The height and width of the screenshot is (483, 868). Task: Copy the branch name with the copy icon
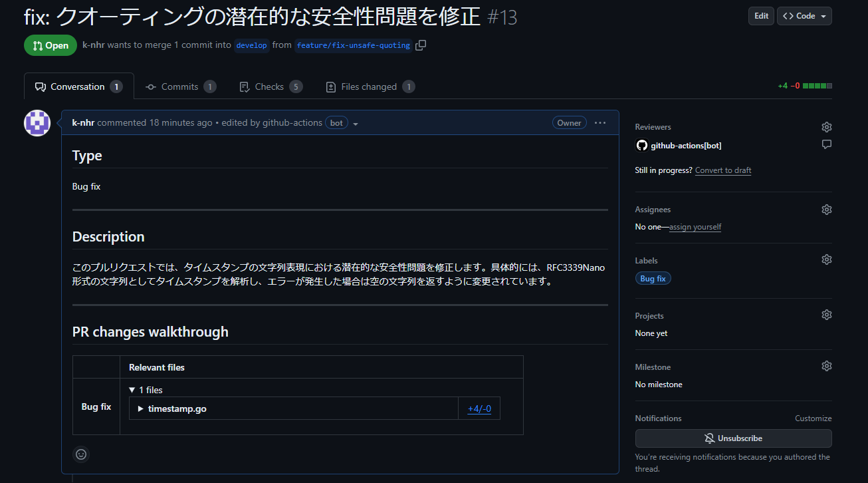point(421,45)
